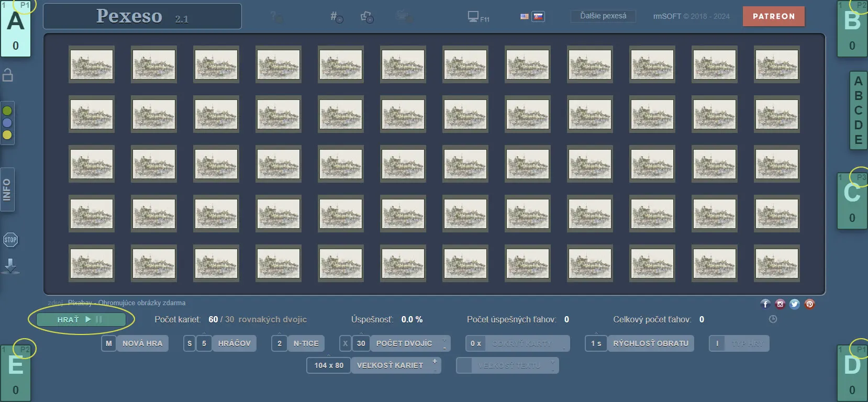Open the Ďalšie pexesá link
Image resolution: width=868 pixels, height=402 pixels.
pyautogui.click(x=603, y=16)
